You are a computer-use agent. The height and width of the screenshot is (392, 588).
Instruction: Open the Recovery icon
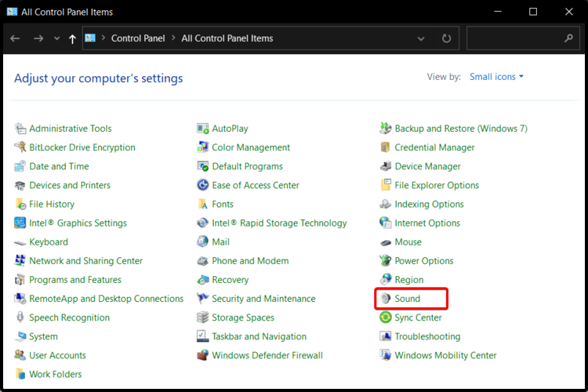click(203, 280)
